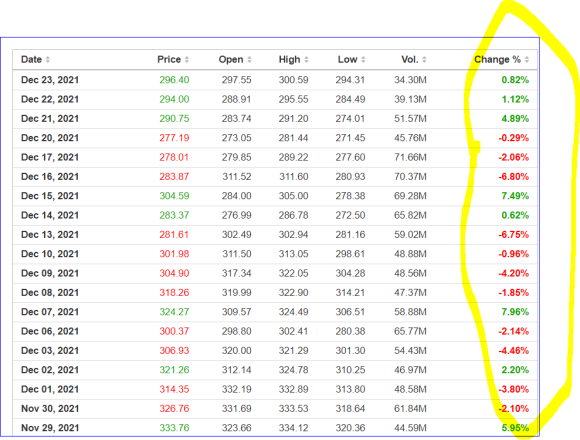Select the Dec 20, 2021 date cell

point(50,138)
